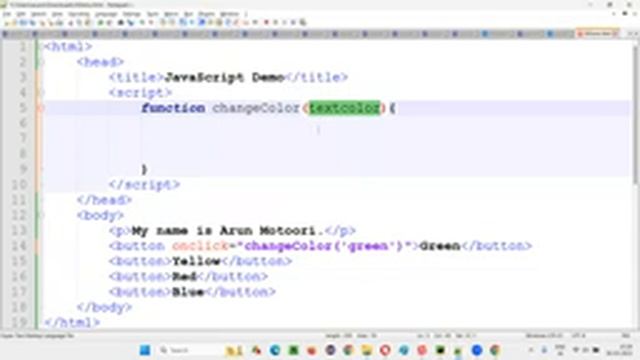The width and height of the screenshot is (640, 360).
Task: Click the Zoom In toolbar icon
Action: click(x=142, y=23)
